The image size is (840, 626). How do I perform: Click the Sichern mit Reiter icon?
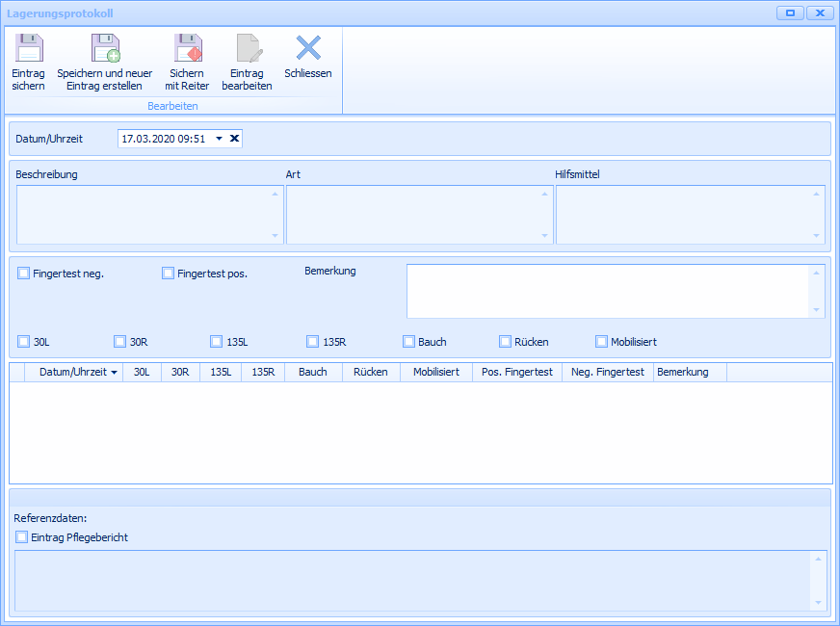tap(187, 48)
